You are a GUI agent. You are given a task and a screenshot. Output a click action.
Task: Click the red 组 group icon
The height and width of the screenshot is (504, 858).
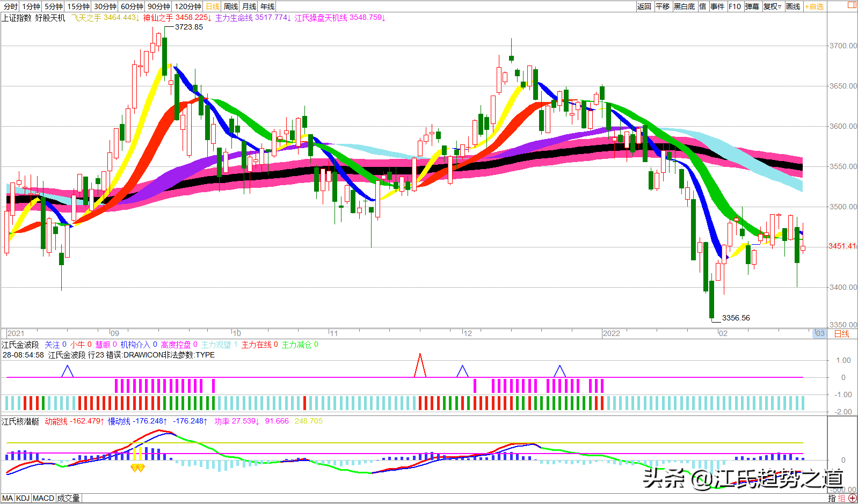pos(841,498)
